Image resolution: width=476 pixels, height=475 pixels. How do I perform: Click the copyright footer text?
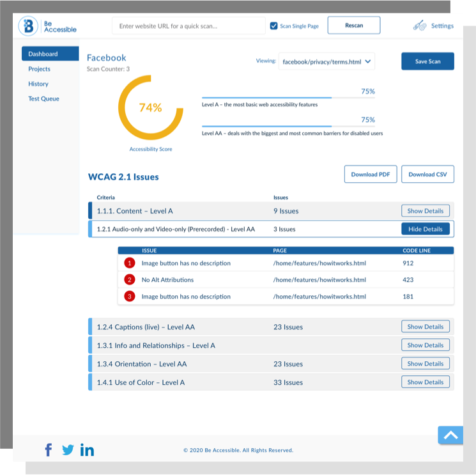[238, 450]
